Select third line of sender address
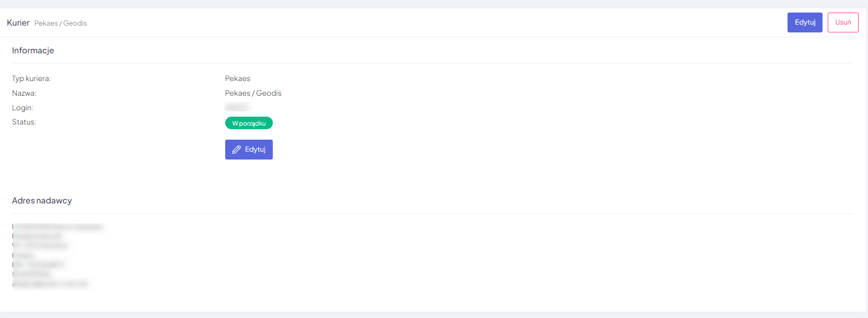The image size is (868, 318). [x=40, y=245]
